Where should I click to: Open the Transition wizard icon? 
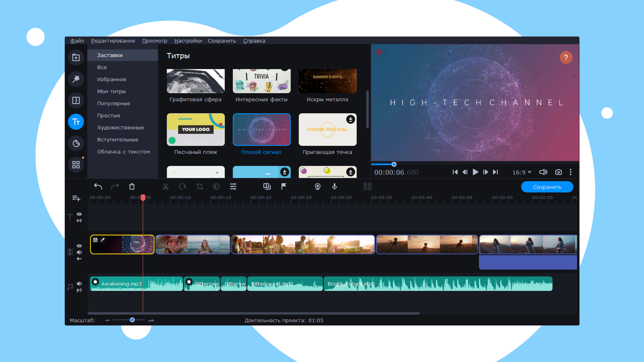267,186
